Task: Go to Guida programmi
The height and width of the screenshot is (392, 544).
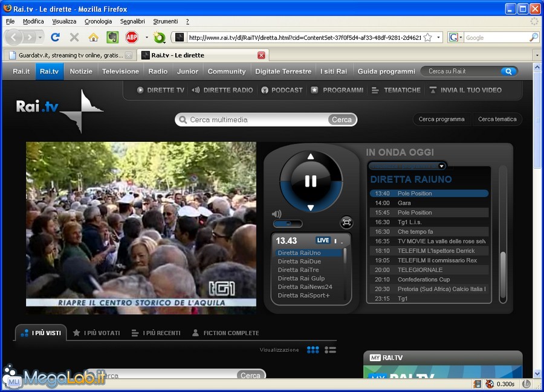Action: click(x=386, y=71)
